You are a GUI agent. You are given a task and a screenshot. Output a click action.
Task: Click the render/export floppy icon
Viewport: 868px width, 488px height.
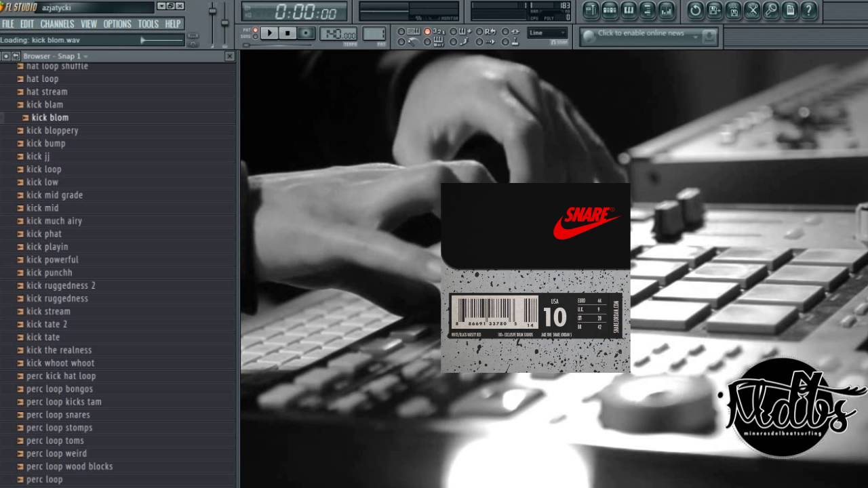733,10
